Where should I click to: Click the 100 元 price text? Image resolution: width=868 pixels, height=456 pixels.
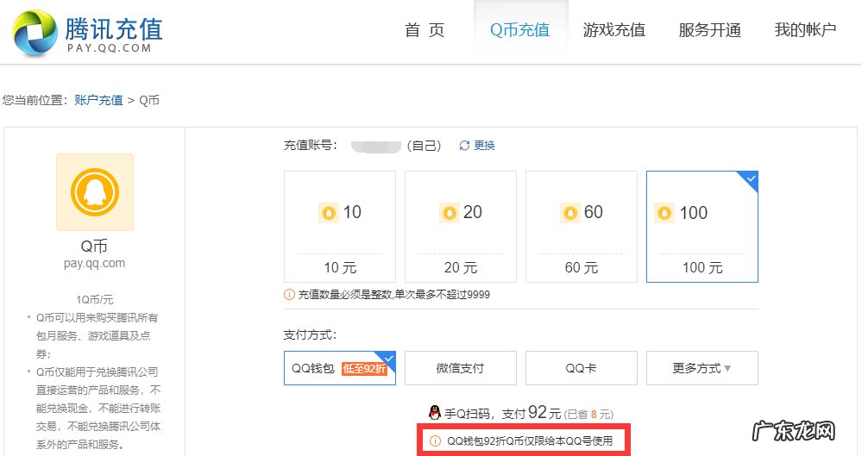[702, 267]
